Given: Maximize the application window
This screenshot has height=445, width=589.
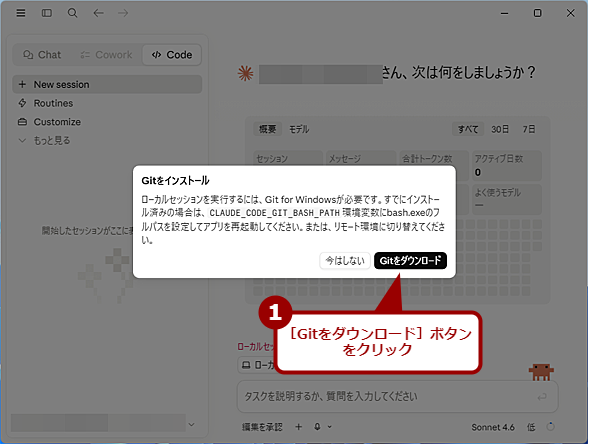Looking at the screenshot, I should tap(538, 13).
